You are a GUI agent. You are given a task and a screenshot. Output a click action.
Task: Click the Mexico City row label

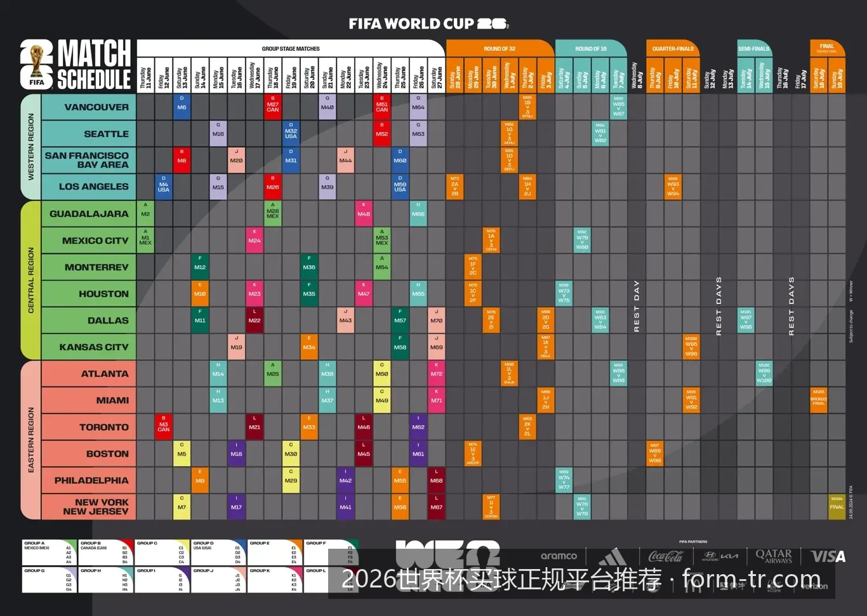click(88, 240)
